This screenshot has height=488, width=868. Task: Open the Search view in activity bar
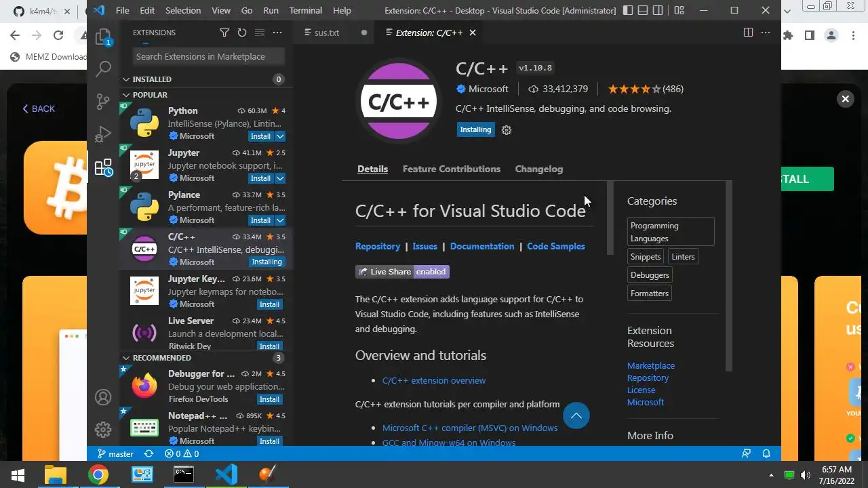pos(103,68)
